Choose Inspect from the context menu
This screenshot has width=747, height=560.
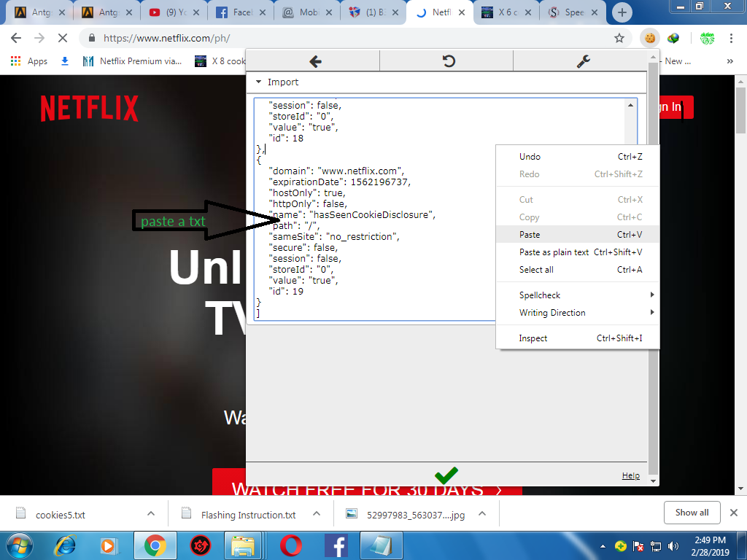[578, 338]
